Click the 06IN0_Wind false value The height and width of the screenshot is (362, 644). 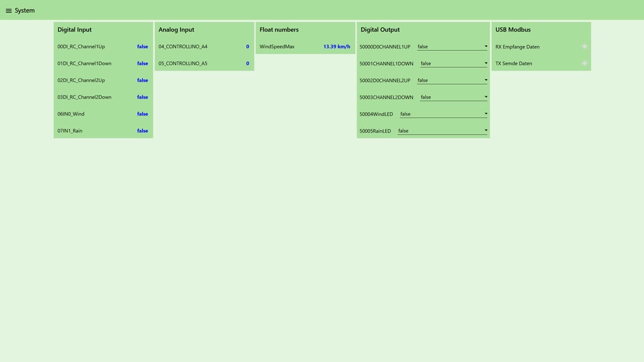[x=143, y=114]
